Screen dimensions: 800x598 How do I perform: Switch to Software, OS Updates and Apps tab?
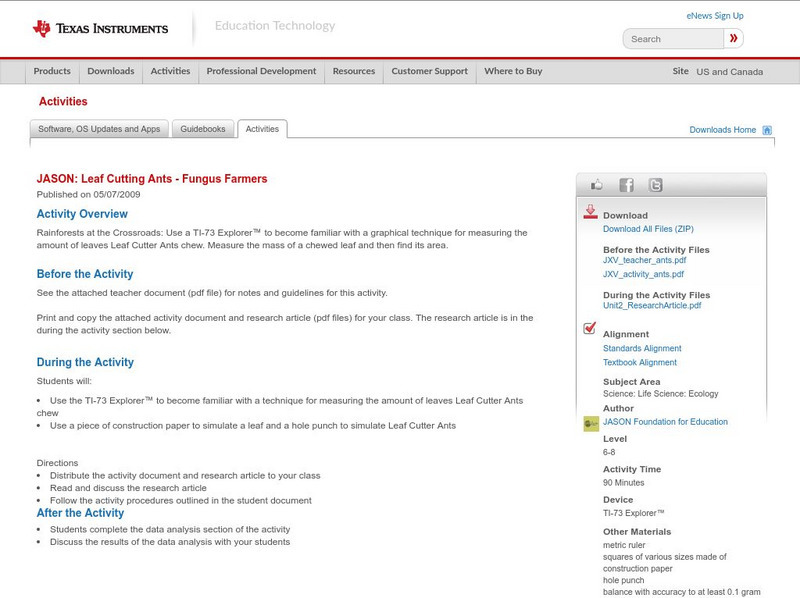[x=99, y=129]
